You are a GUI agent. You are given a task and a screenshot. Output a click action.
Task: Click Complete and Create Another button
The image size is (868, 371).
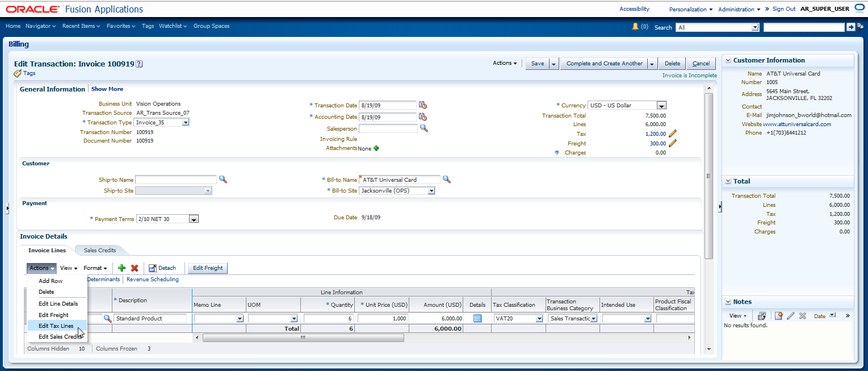click(605, 64)
